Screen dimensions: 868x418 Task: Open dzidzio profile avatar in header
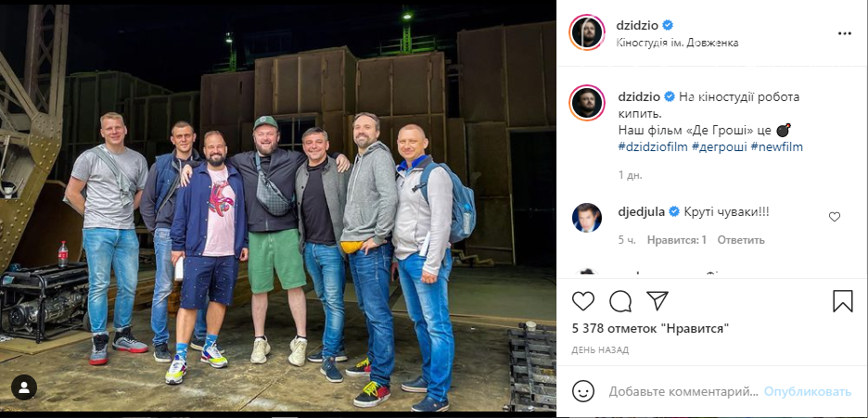[x=587, y=32]
